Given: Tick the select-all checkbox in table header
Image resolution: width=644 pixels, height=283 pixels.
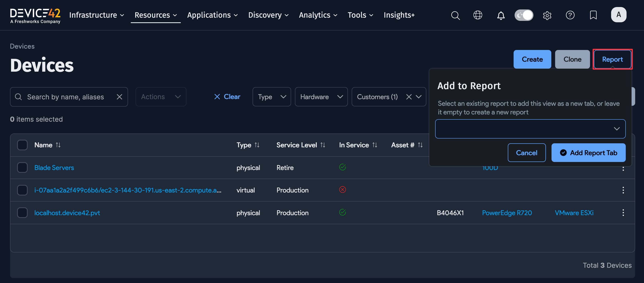Looking at the screenshot, I should click(22, 145).
